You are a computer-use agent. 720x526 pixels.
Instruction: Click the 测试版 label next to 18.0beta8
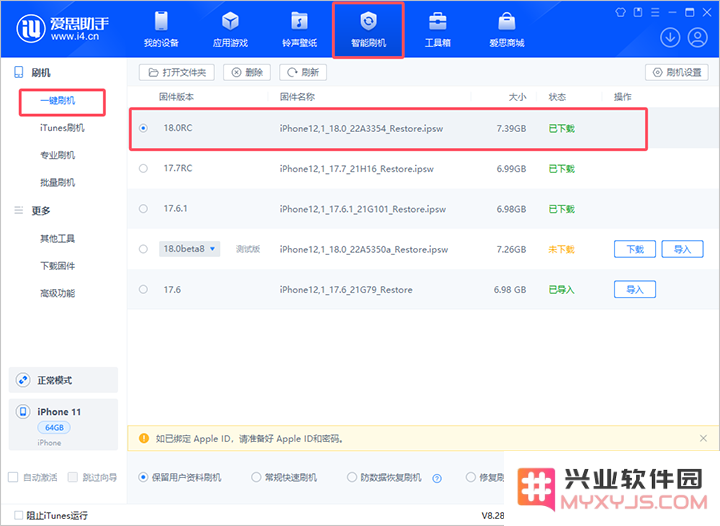(248, 249)
